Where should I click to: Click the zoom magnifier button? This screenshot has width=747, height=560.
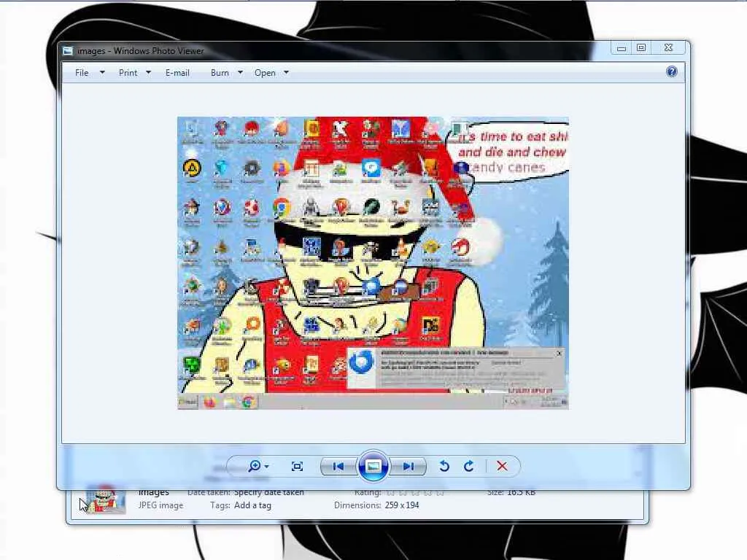click(x=255, y=466)
